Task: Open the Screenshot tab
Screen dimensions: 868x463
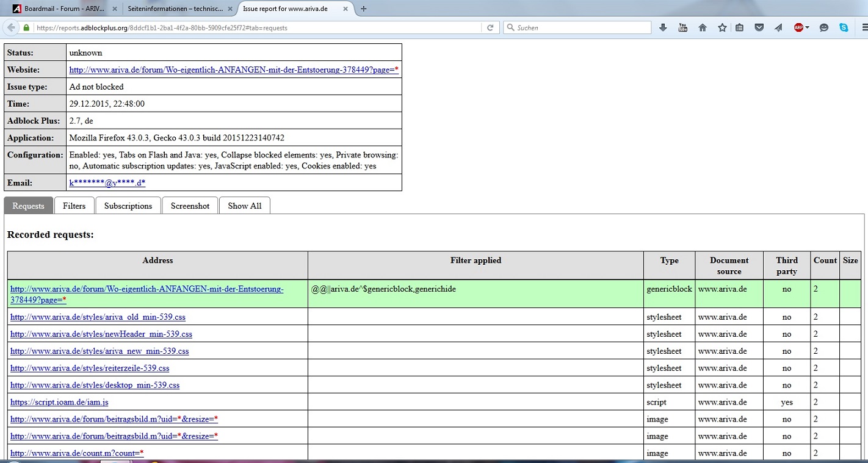Action: coord(190,206)
